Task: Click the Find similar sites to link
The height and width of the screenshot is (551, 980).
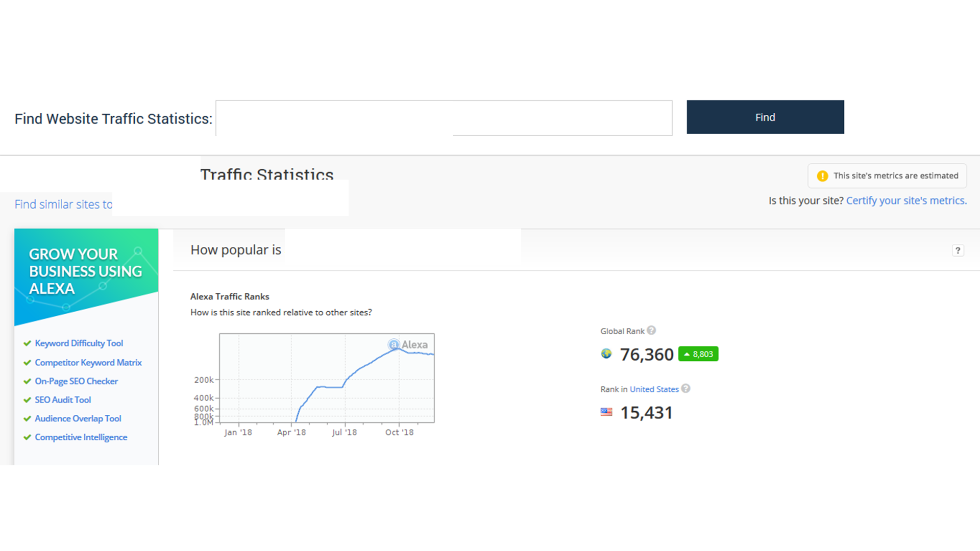Action: click(63, 204)
